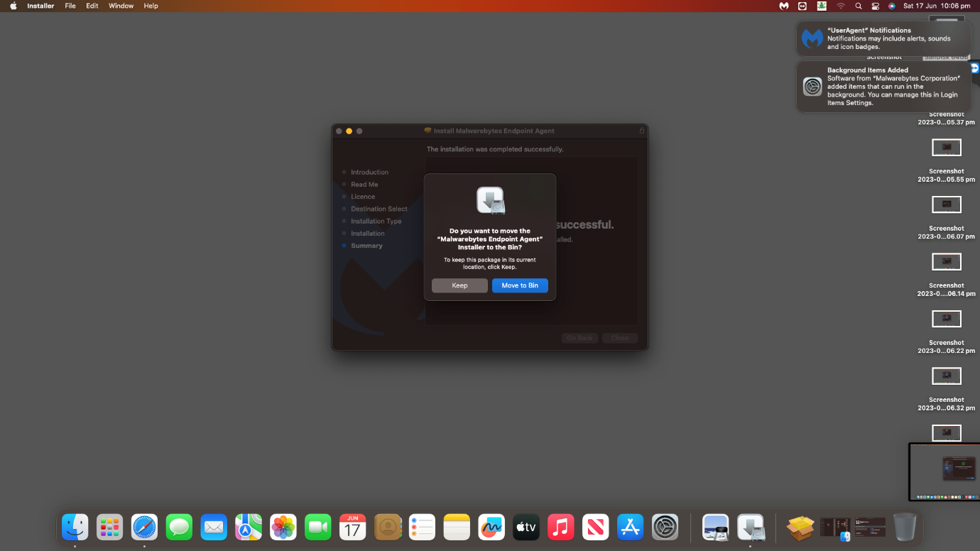Click the floating screenshot preview thumbnail
Screen dimensions: 980x551
point(944,472)
